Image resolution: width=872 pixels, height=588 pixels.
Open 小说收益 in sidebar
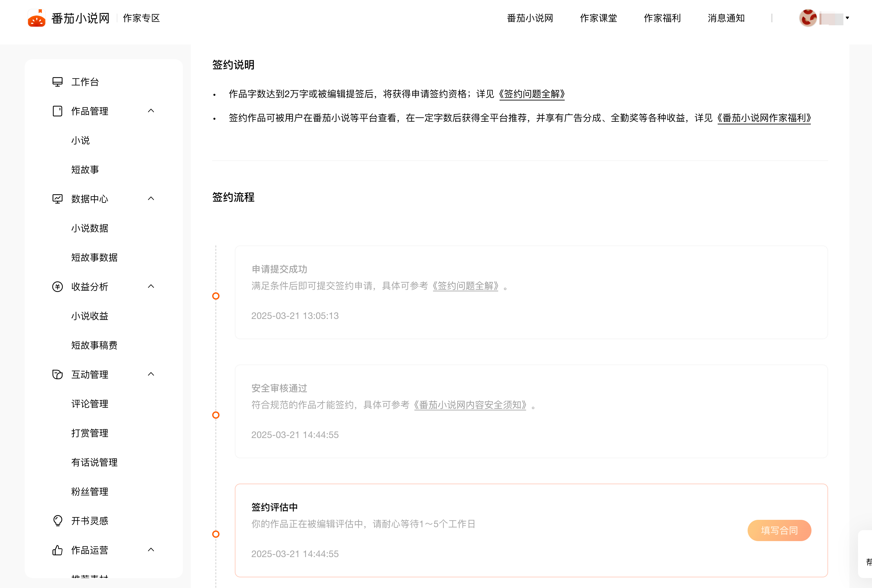(89, 316)
